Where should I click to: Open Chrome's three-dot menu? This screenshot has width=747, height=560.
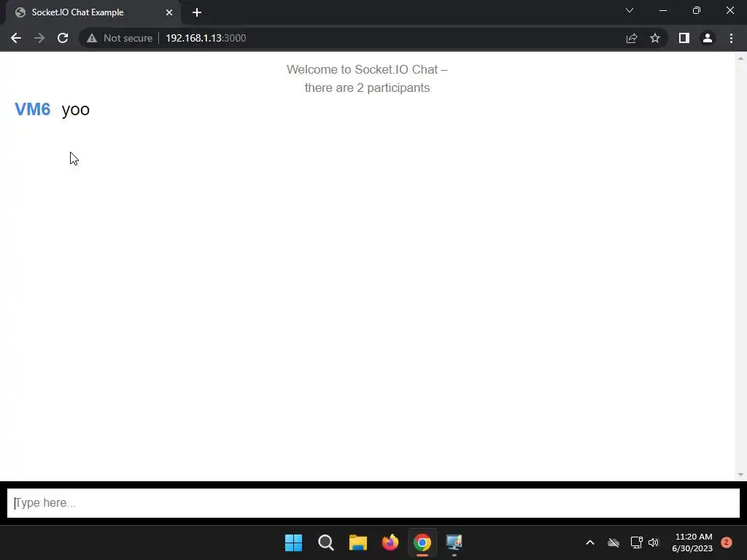click(x=731, y=38)
